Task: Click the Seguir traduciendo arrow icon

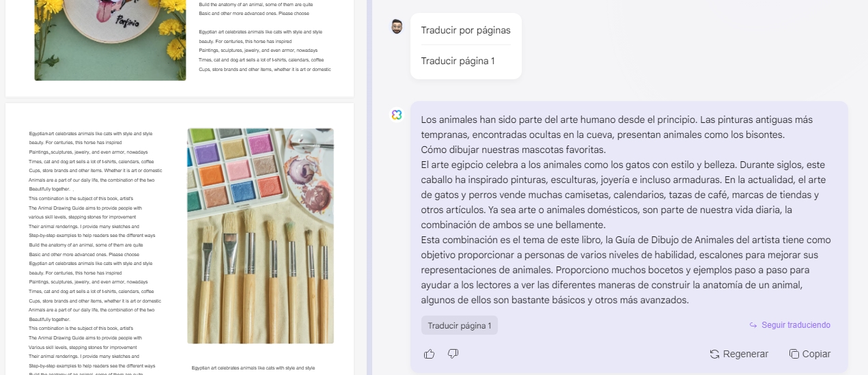Action: pos(753,325)
